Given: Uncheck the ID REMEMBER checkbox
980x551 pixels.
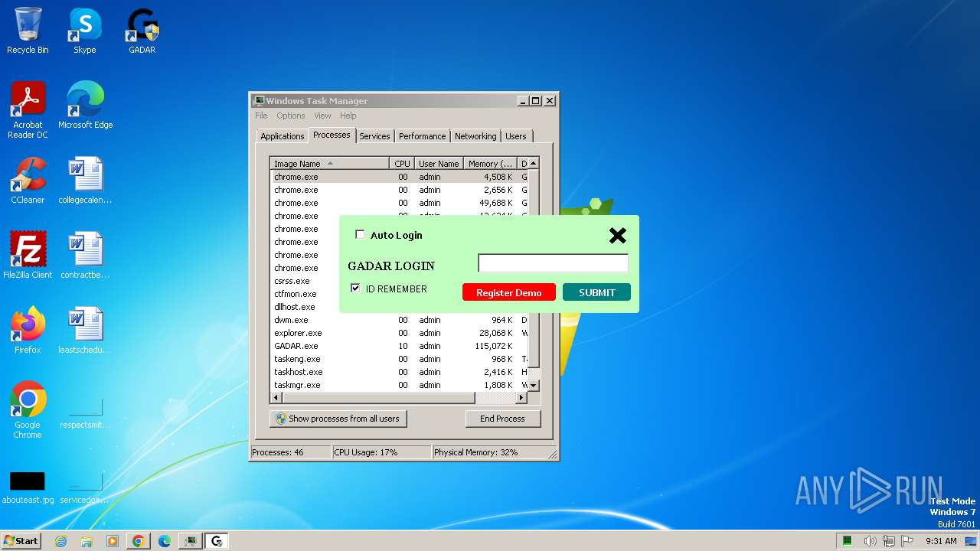Looking at the screenshot, I should coord(355,288).
